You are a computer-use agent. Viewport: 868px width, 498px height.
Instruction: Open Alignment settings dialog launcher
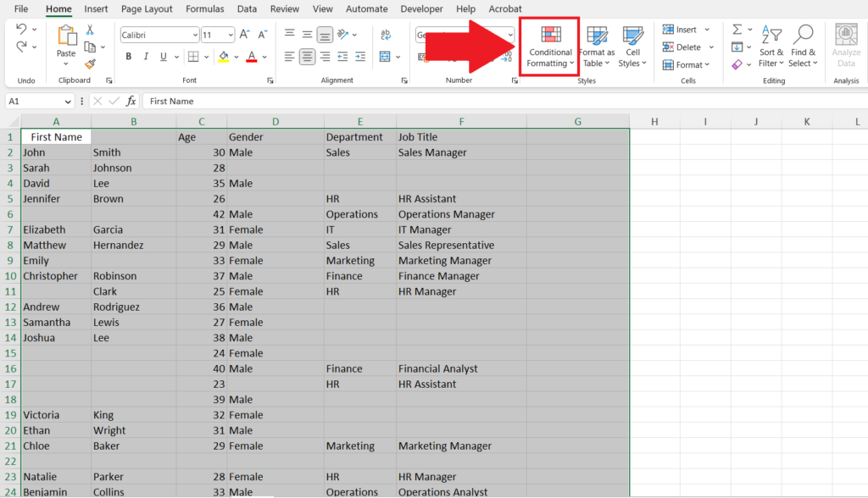404,80
